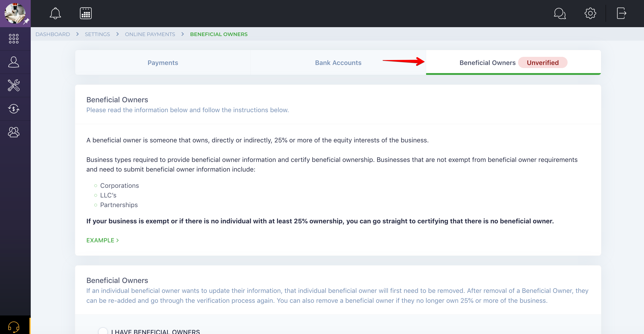Viewport: 644px width, 334px height.
Task: Open the apps grid menu icon
Action: pos(14,39)
